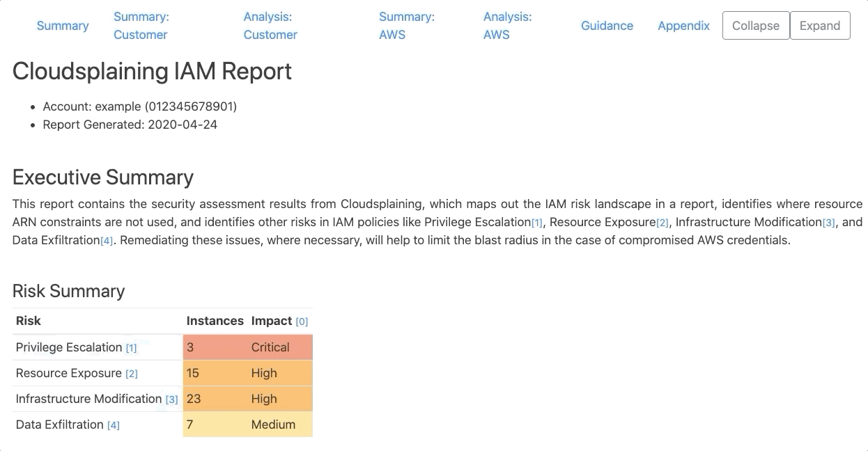Screen dimensions: 868x451
Task: Select the red Critical impact cell
Action: point(270,347)
